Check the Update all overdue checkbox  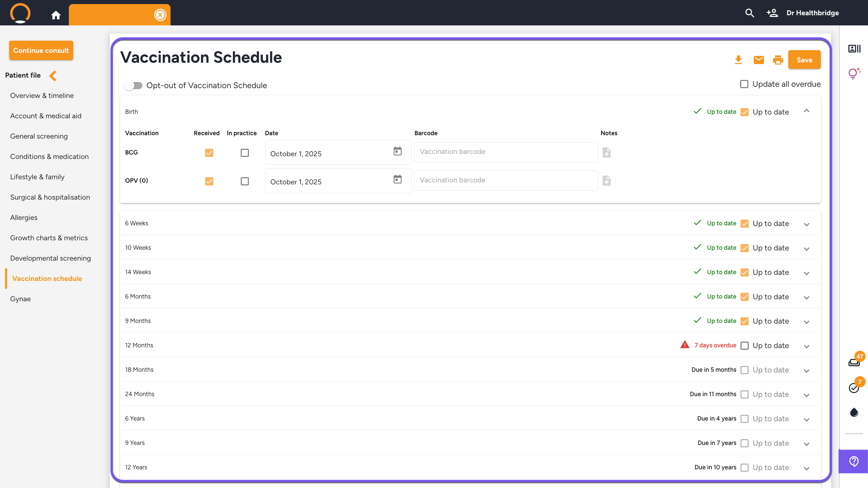(x=744, y=84)
